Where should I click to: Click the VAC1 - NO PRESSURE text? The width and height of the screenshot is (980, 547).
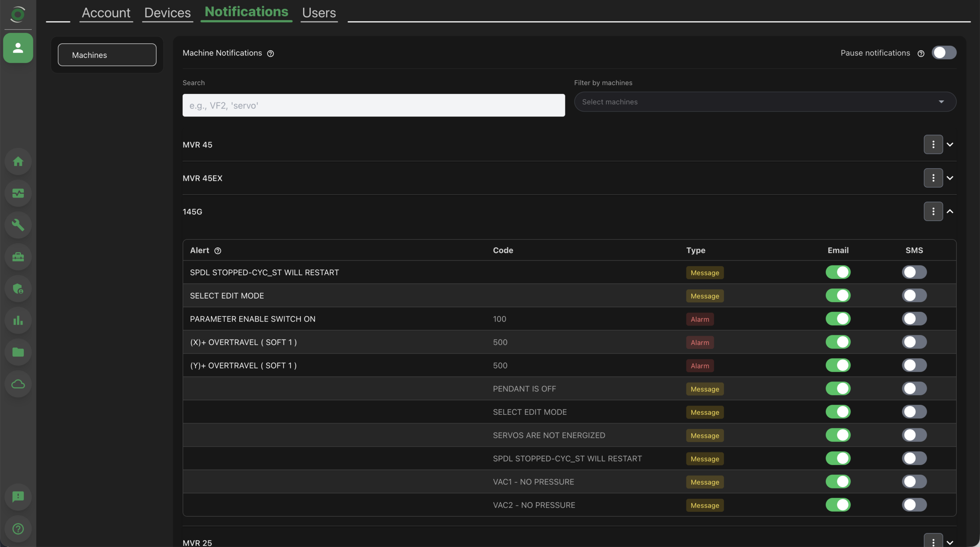(x=533, y=482)
